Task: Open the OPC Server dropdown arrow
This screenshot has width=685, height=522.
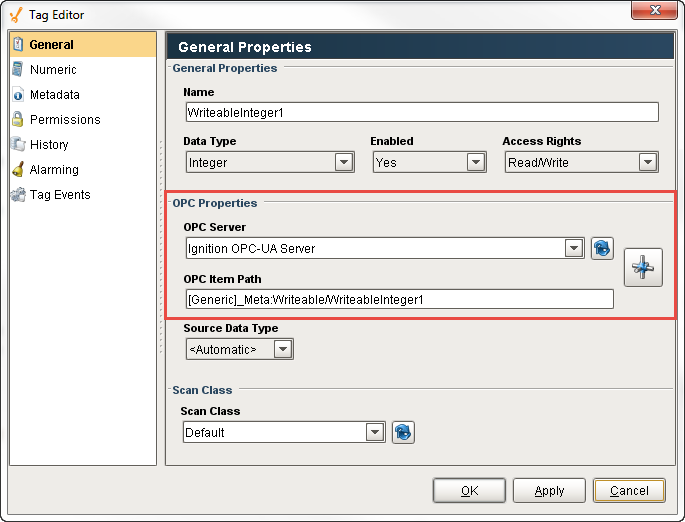Action: pos(574,248)
